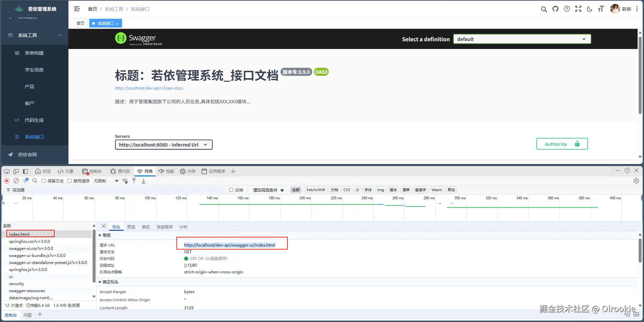
Task: Filter requests by CSS type
Action: 347,190
